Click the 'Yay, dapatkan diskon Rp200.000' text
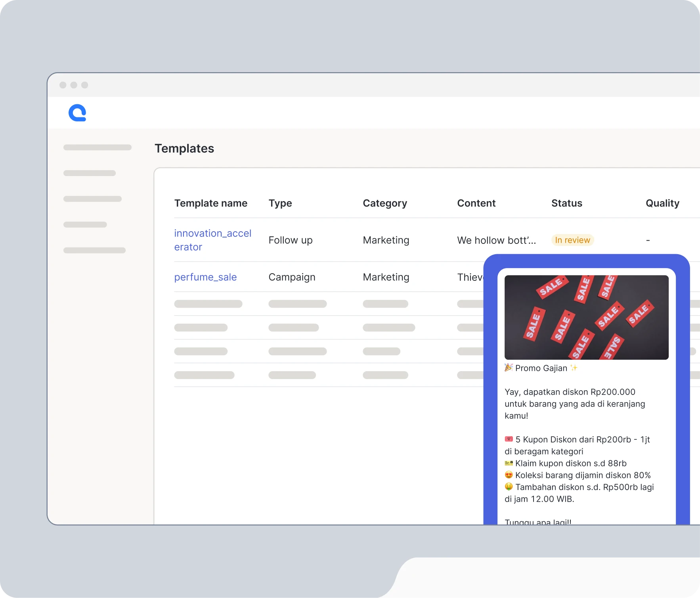The height and width of the screenshot is (598, 700). pos(570,392)
